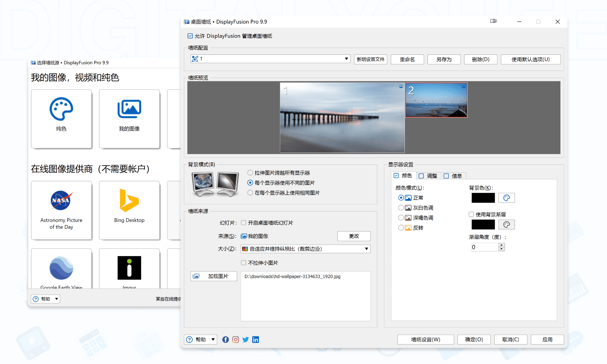Enable 开启桌面墙纸幻灯片 slideshow option
607x364 pixels.
[x=243, y=223]
